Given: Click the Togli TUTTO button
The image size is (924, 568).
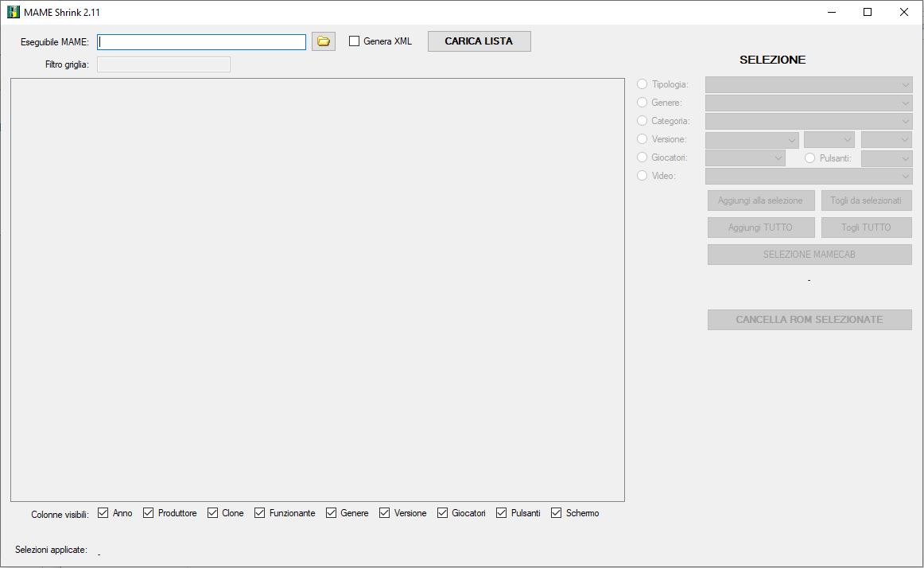Looking at the screenshot, I should click(866, 228).
